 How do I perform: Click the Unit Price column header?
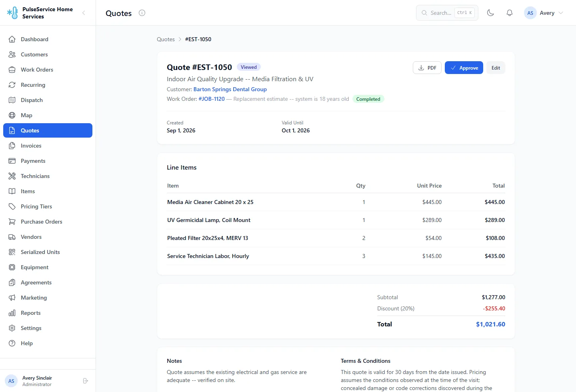(x=429, y=186)
